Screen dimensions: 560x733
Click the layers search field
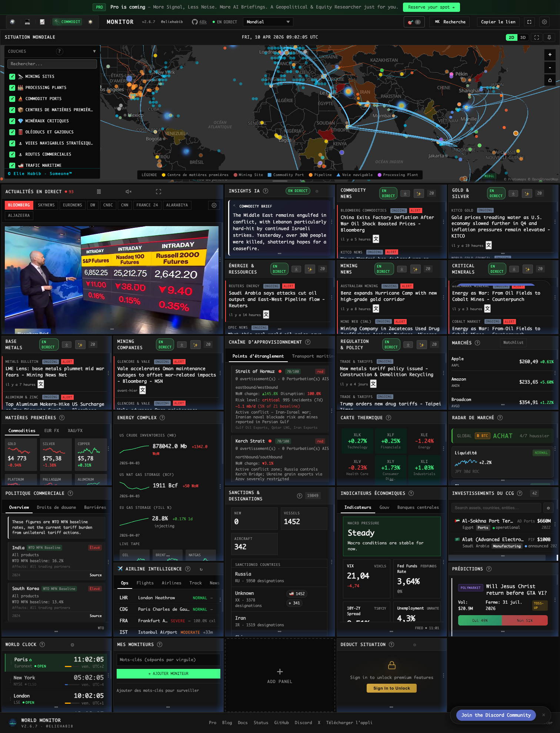tap(52, 64)
